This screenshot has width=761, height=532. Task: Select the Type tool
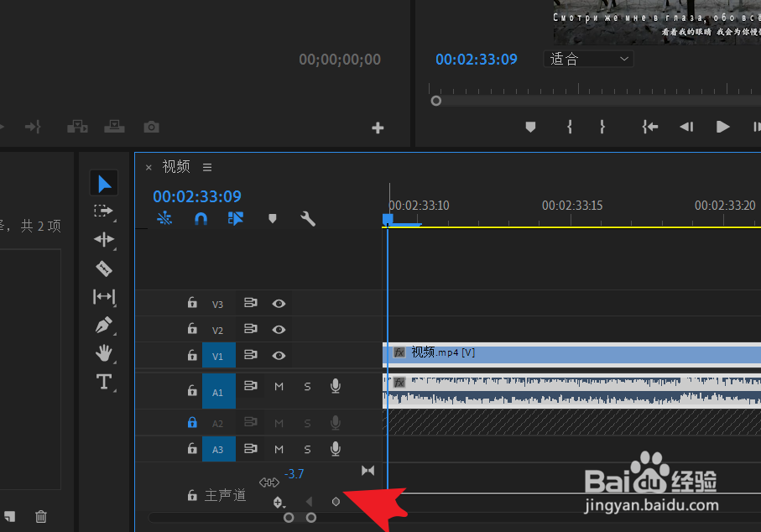point(104,382)
